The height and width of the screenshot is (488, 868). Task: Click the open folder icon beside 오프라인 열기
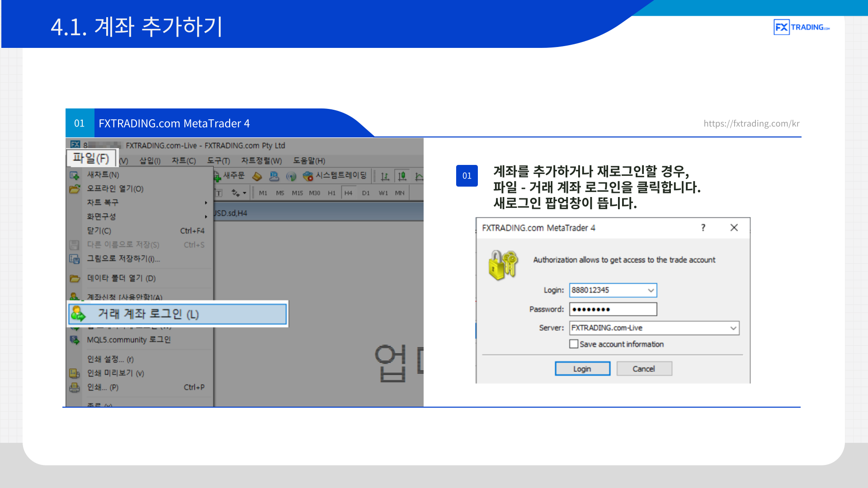point(75,189)
